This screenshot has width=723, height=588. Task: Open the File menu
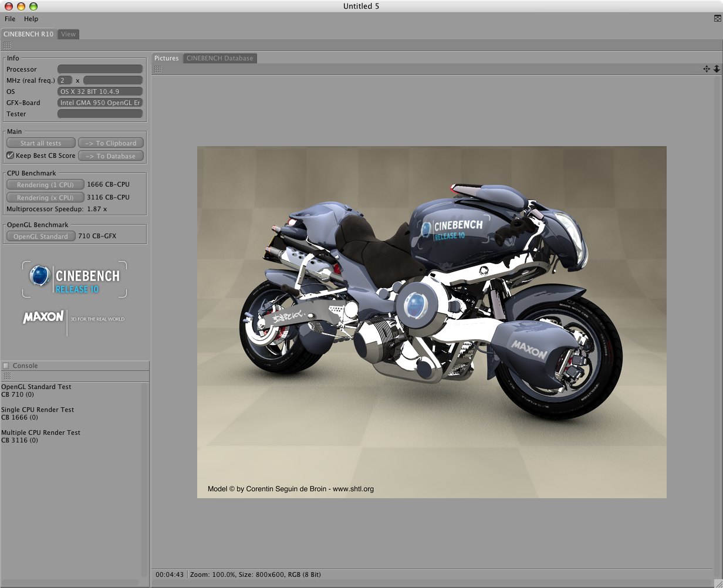tap(10, 19)
